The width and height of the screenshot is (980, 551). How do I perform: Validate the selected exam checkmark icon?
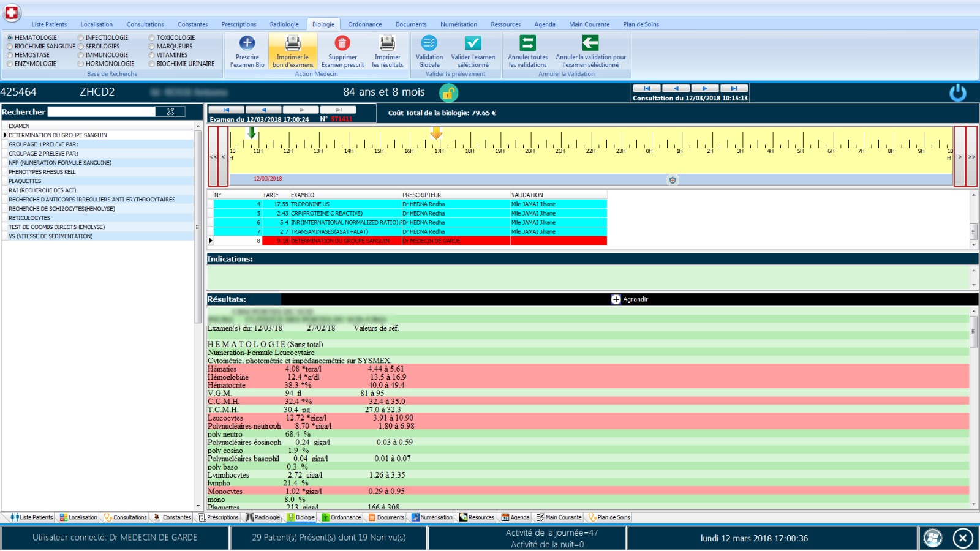pos(473,43)
